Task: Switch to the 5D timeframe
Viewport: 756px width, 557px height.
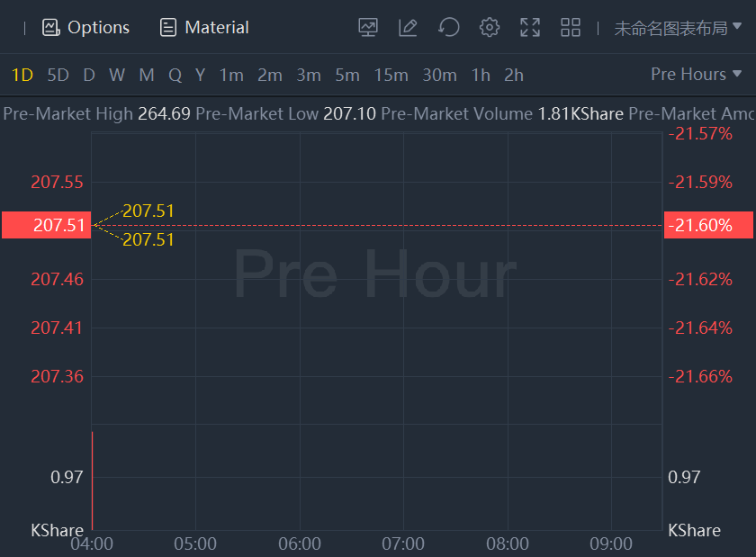Action: coord(58,75)
